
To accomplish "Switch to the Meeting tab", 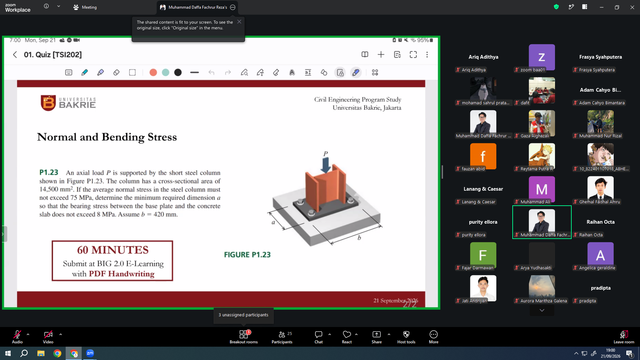I will click(85, 7).
